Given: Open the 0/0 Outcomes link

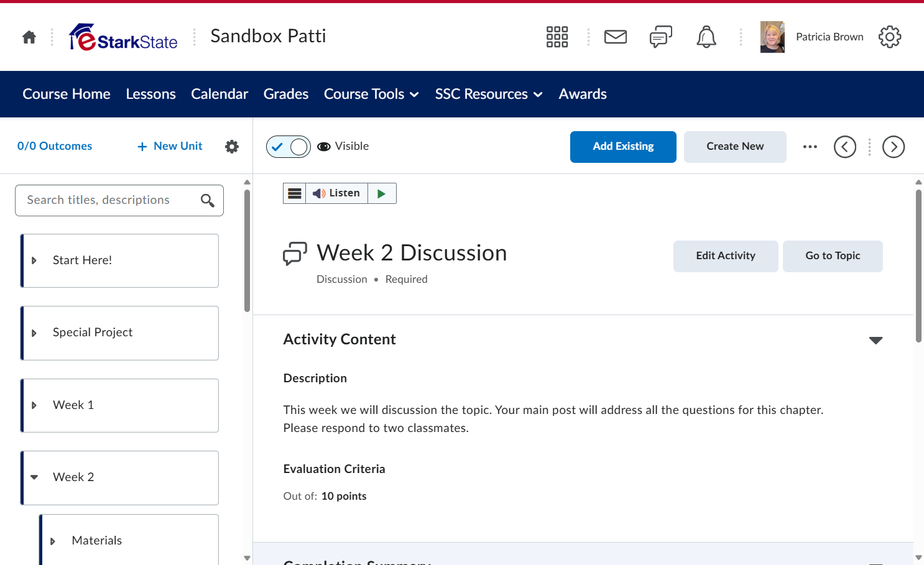Looking at the screenshot, I should pyautogui.click(x=55, y=146).
